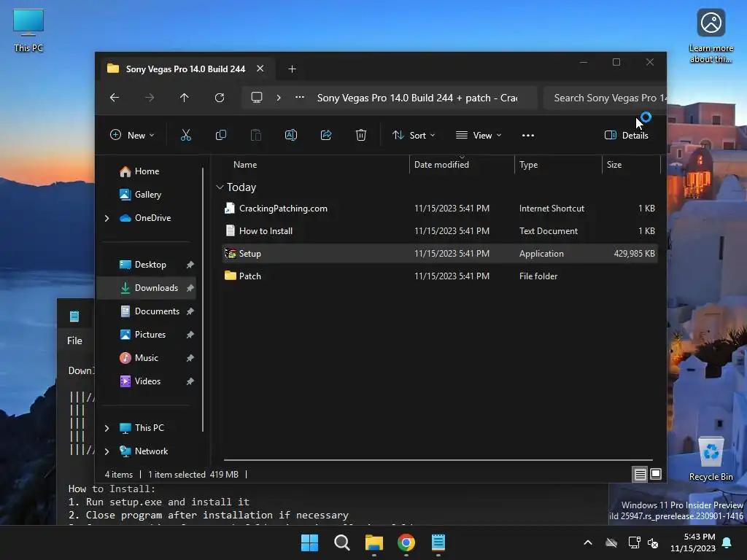The height and width of the screenshot is (560, 747).
Task: Show hidden system tray icons
Action: pos(588,542)
